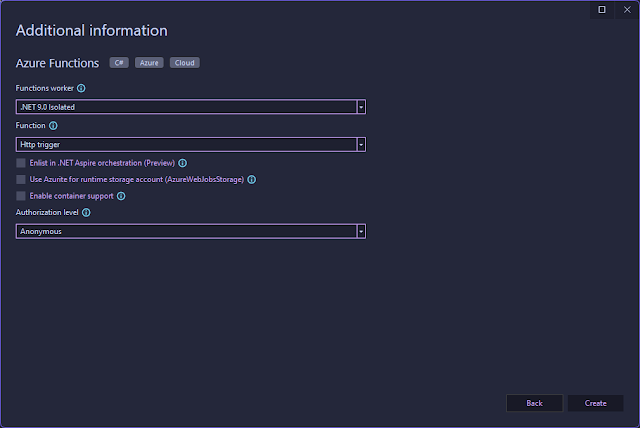This screenshot has height=428, width=640.
Task: Expand the Function trigger dropdown arrow
Action: pos(361,144)
